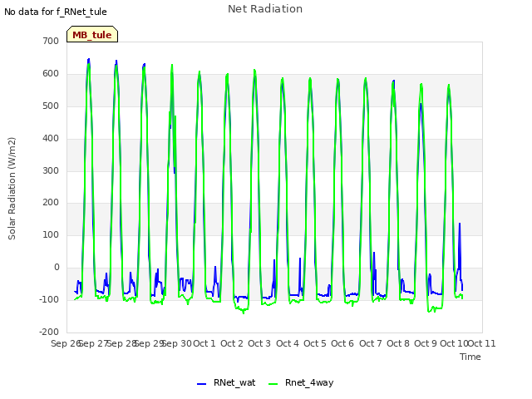
Task: Click the Oct 5 x-axis tick label
Action: (315, 343)
